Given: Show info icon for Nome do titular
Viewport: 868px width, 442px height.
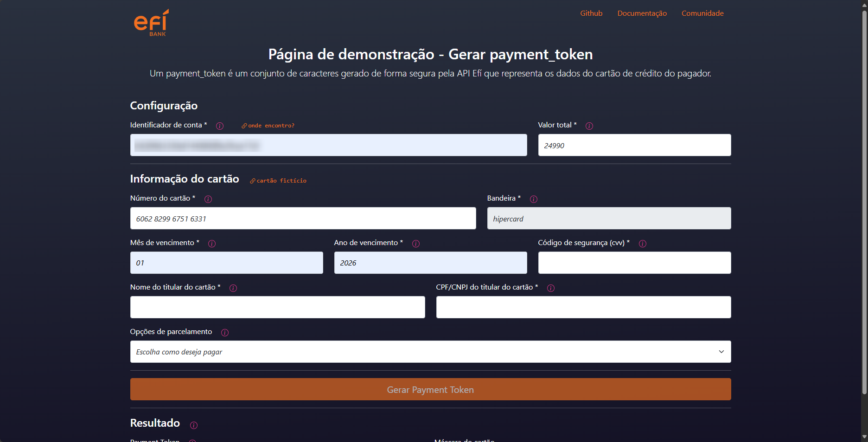Looking at the screenshot, I should tap(233, 288).
